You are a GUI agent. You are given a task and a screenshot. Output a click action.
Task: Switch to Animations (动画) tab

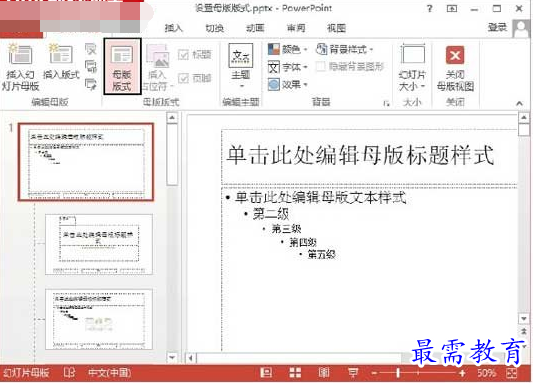(255, 28)
